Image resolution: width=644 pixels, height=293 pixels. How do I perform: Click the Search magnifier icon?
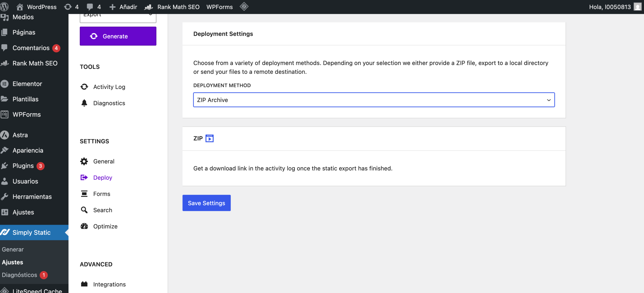click(84, 210)
